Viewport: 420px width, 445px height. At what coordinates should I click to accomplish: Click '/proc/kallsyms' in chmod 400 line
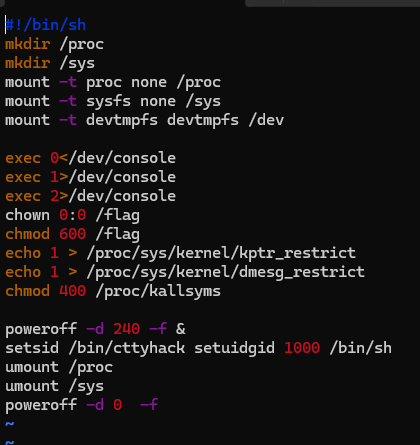158,291
